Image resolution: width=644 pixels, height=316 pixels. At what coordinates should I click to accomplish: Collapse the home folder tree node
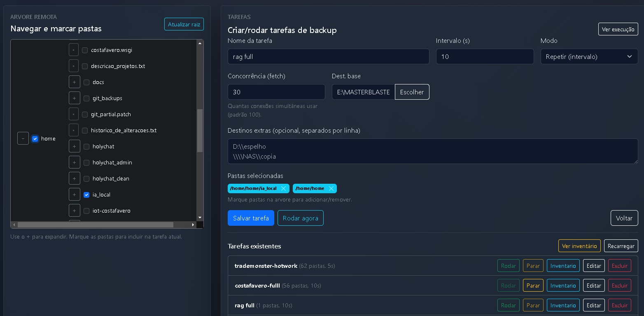[x=23, y=138]
